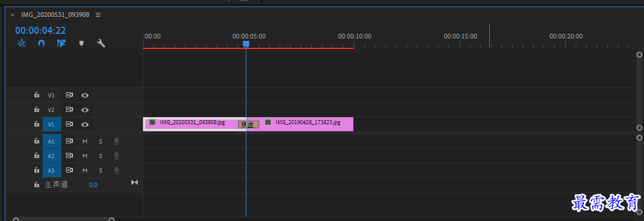Toggle A2 track targeting
This screenshot has height=221, width=644.
tap(51, 156)
